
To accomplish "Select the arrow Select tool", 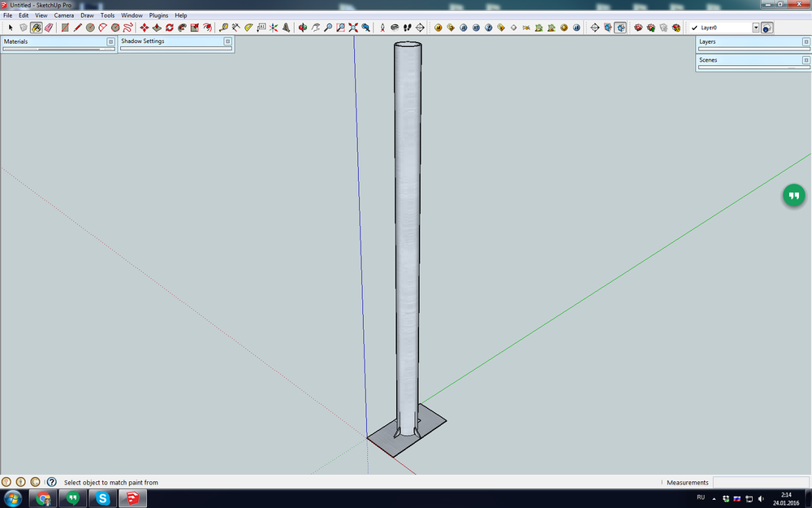I will click(x=10, y=27).
